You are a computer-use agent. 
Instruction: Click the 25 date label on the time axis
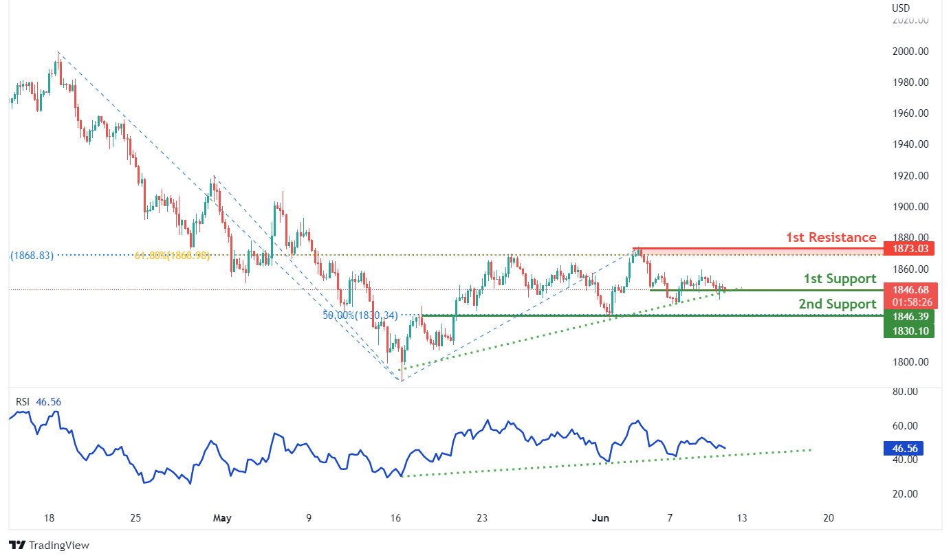tap(135, 518)
